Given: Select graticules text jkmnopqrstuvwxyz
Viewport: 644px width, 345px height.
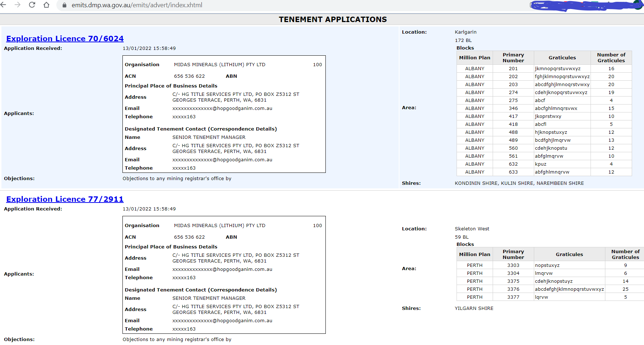Looking at the screenshot, I should click(x=558, y=69).
